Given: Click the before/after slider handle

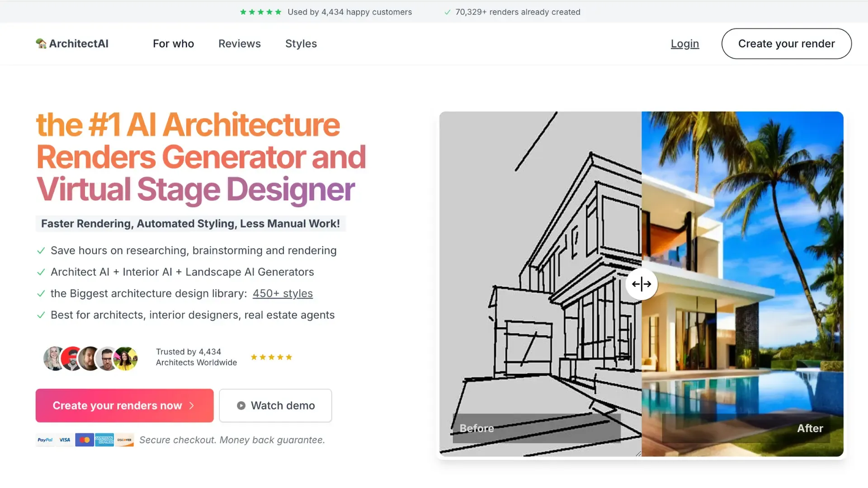Looking at the screenshot, I should pos(642,284).
